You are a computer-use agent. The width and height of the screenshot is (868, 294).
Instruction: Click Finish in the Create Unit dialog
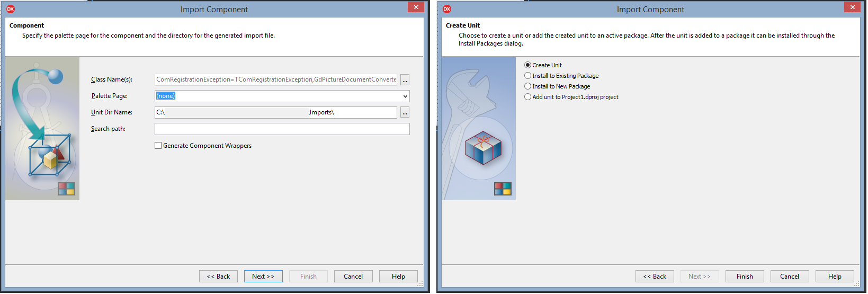point(745,277)
